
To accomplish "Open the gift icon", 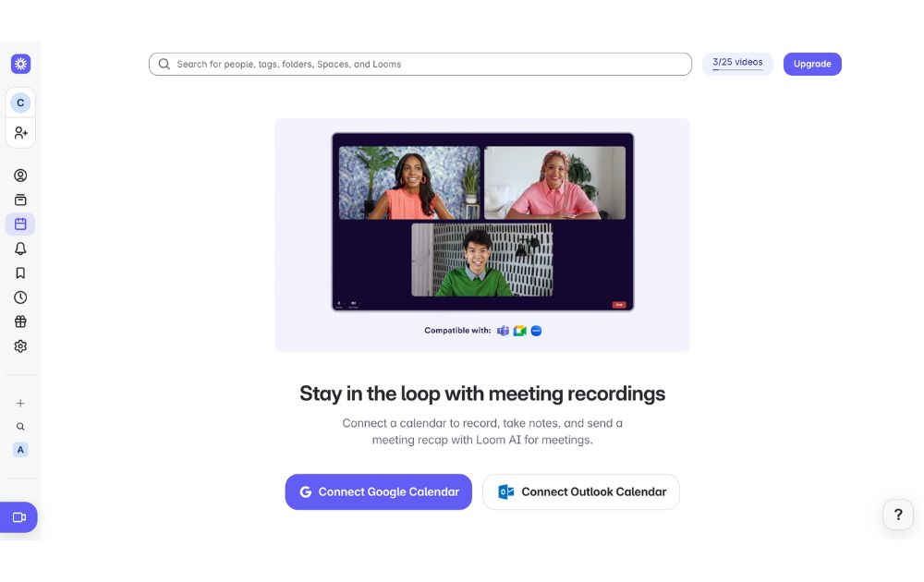I will 20,321.
